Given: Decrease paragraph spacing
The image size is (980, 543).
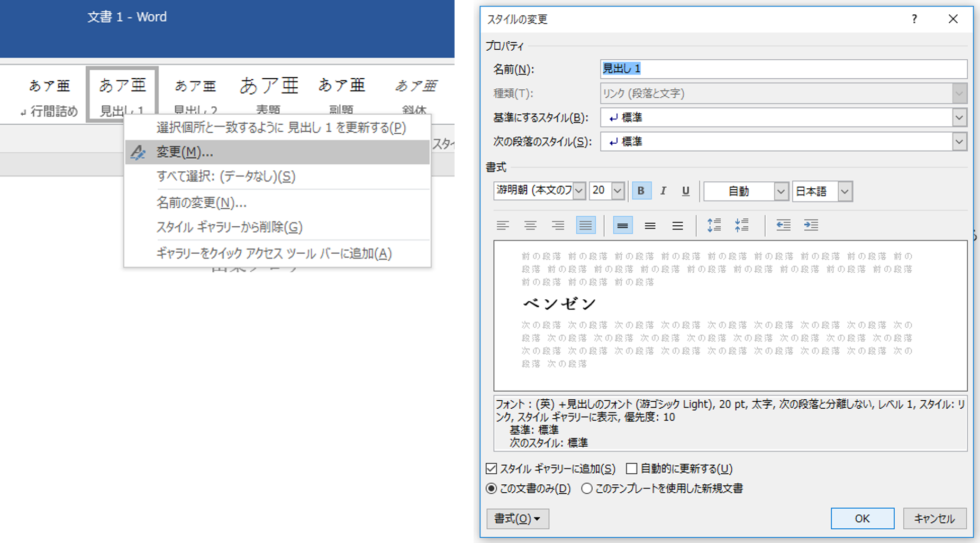Looking at the screenshot, I should [x=741, y=225].
